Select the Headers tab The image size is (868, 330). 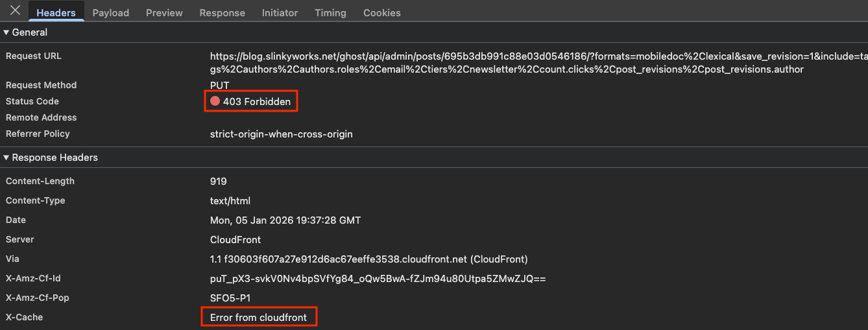pyautogui.click(x=56, y=12)
